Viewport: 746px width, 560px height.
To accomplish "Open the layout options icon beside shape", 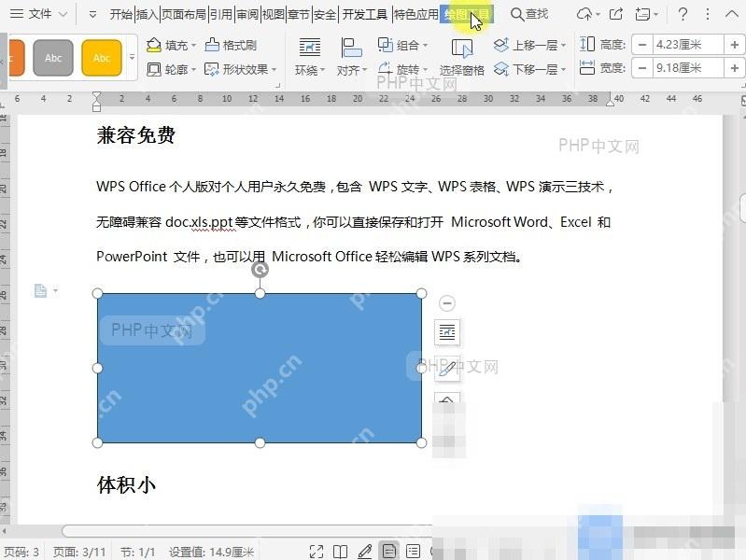I will (x=447, y=332).
